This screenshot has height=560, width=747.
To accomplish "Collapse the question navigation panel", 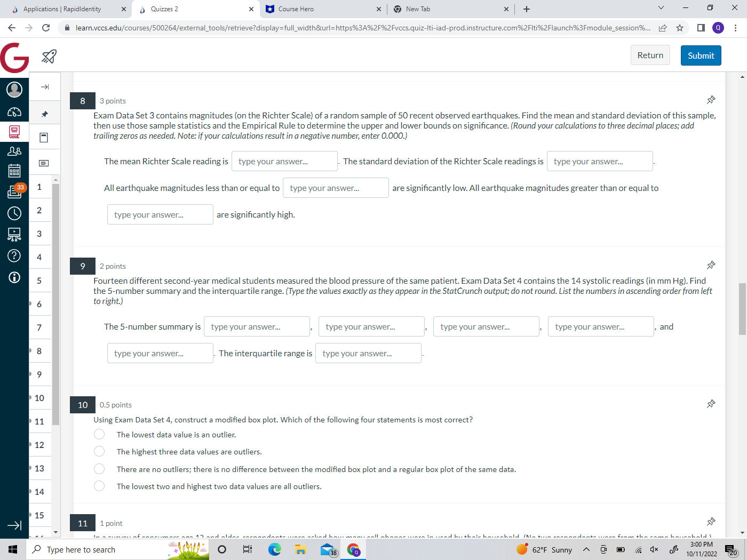I will click(44, 86).
